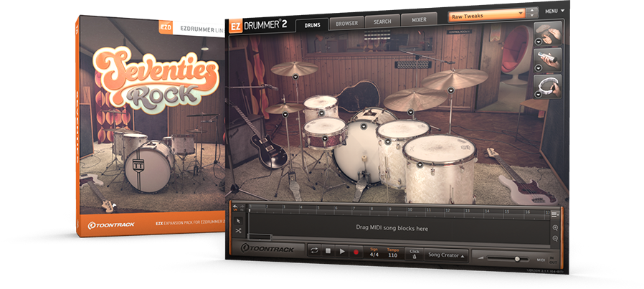This screenshot has height=289, width=644.
Task: Step to the next preset with down arrow
Action: pyautogui.click(x=532, y=16)
